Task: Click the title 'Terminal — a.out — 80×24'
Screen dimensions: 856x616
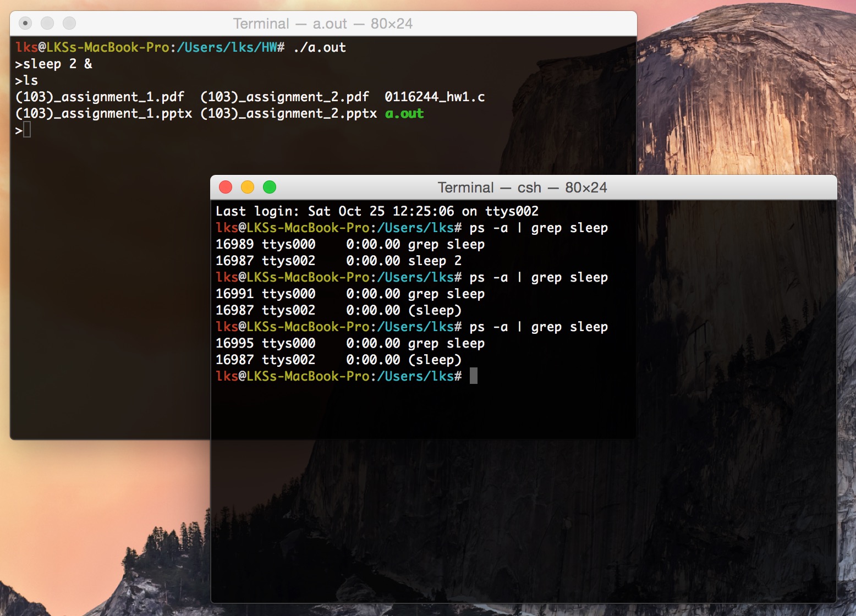Action: 323,24
